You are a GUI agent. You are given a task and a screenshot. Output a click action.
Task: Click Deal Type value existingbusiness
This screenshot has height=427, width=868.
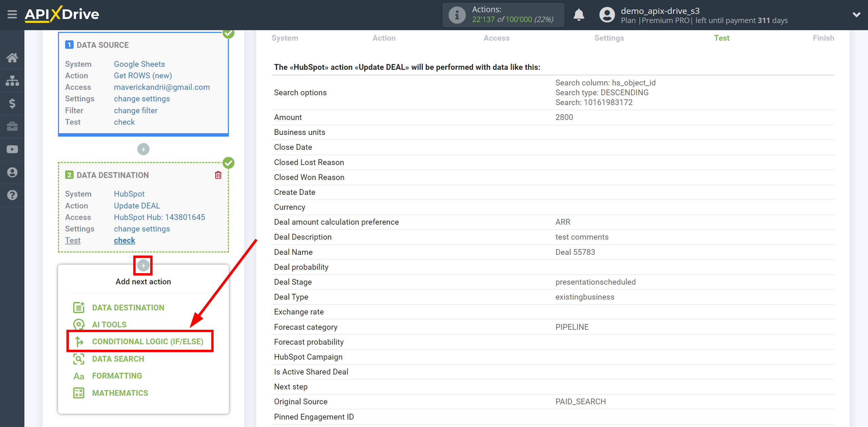pyautogui.click(x=585, y=297)
